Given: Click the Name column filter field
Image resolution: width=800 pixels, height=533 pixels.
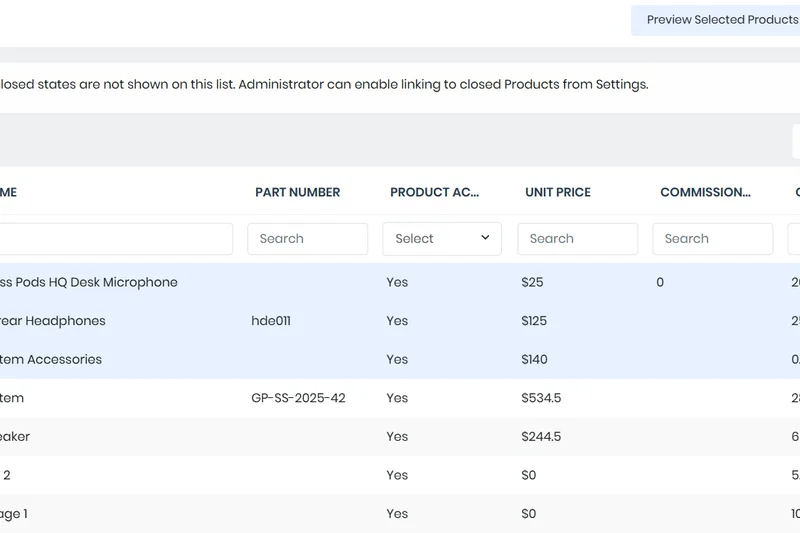Looking at the screenshot, I should coord(116,239).
